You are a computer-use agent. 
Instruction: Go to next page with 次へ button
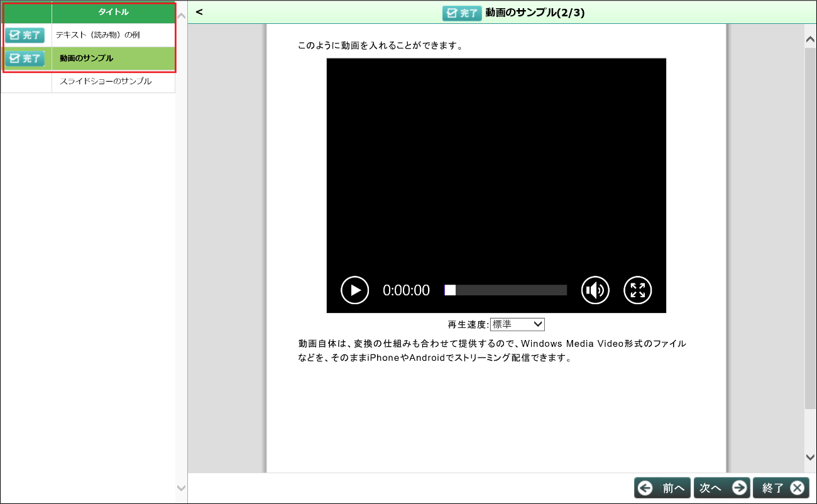click(722, 488)
